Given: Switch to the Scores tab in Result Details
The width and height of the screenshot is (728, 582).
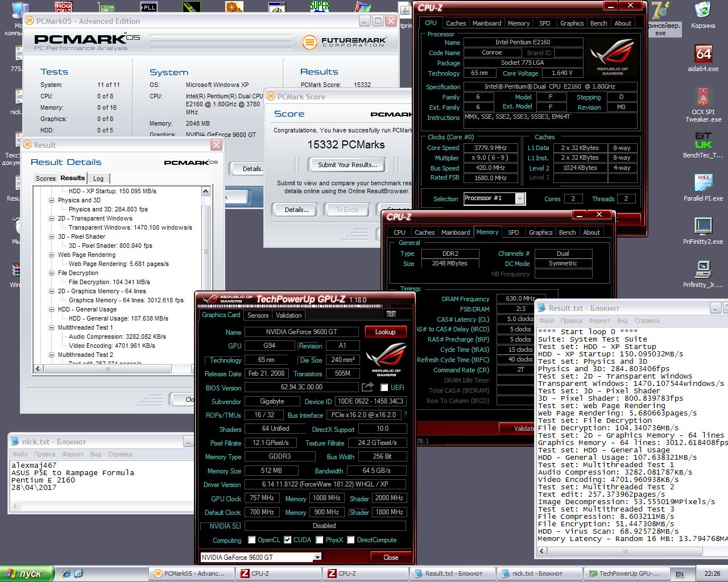Looking at the screenshot, I should (x=45, y=178).
